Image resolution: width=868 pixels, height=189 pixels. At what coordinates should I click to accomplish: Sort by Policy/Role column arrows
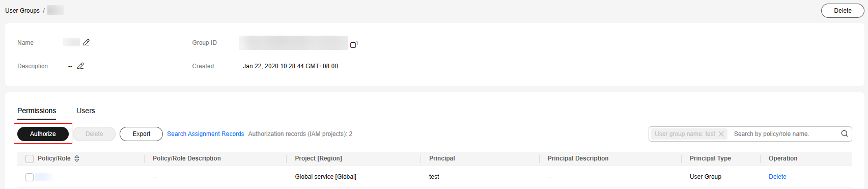(77, 158)
